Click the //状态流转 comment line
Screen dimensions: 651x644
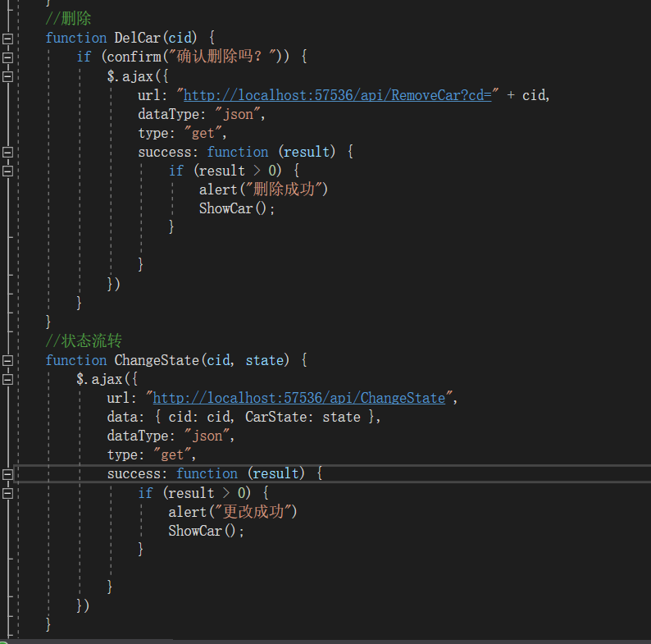pos(84,340)
